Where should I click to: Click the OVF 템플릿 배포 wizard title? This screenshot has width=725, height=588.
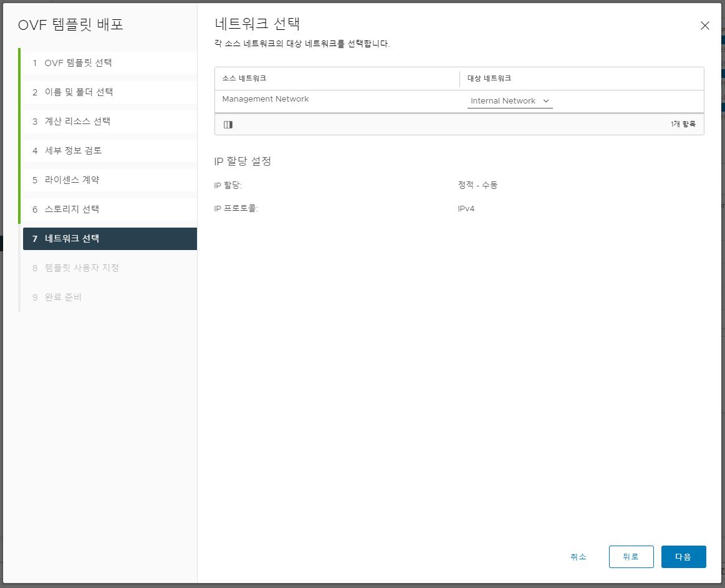click(x=70, y=24)
